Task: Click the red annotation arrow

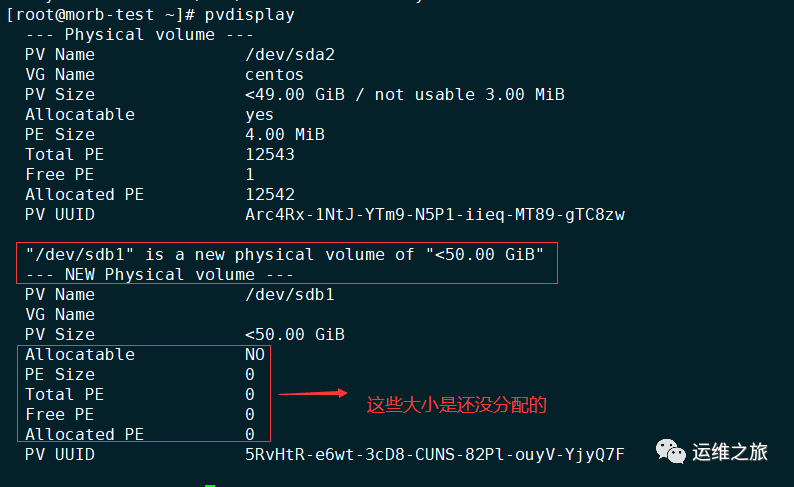Action: pos(311,394)
